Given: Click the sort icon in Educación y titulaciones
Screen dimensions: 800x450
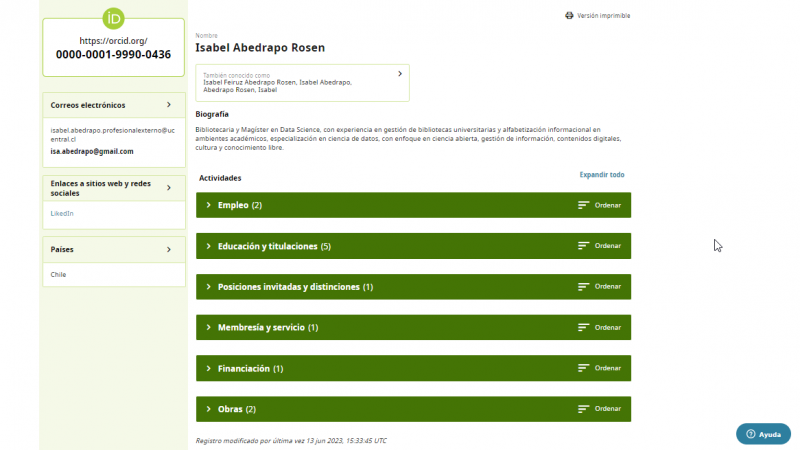Looking at the screenshot, I should tap(584, 246).
